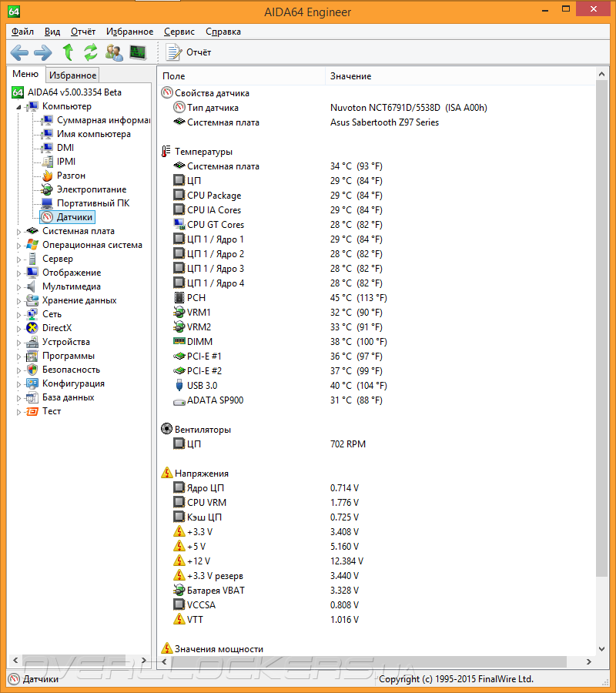This screenshot has width=616, height=693.
Task: Expand the Сеть tree node
Action: coord(18,315)
